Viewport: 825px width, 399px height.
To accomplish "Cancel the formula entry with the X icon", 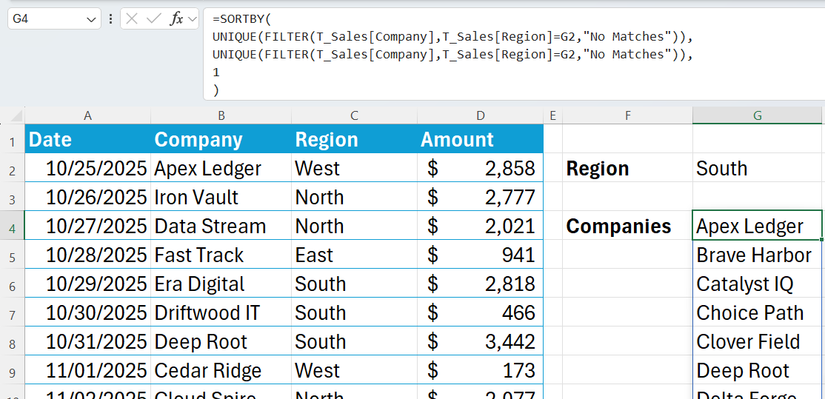I will [x=132, y=19].
